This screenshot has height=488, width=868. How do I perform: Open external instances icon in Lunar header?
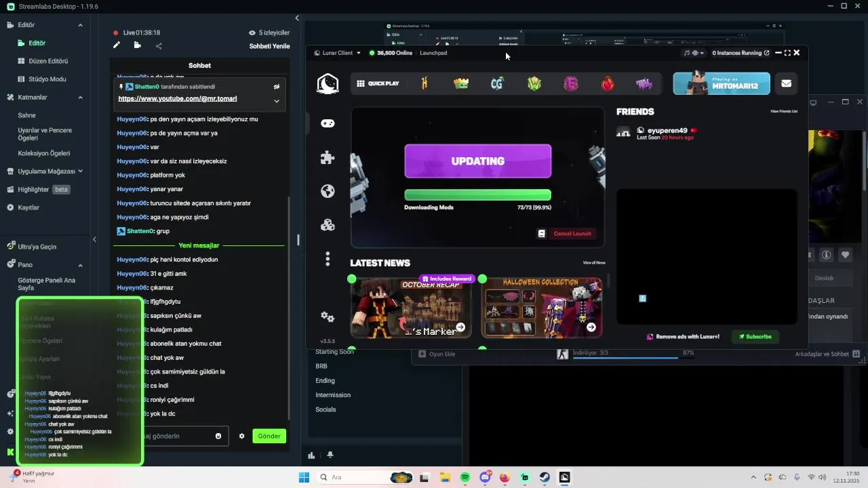(767, 53)
